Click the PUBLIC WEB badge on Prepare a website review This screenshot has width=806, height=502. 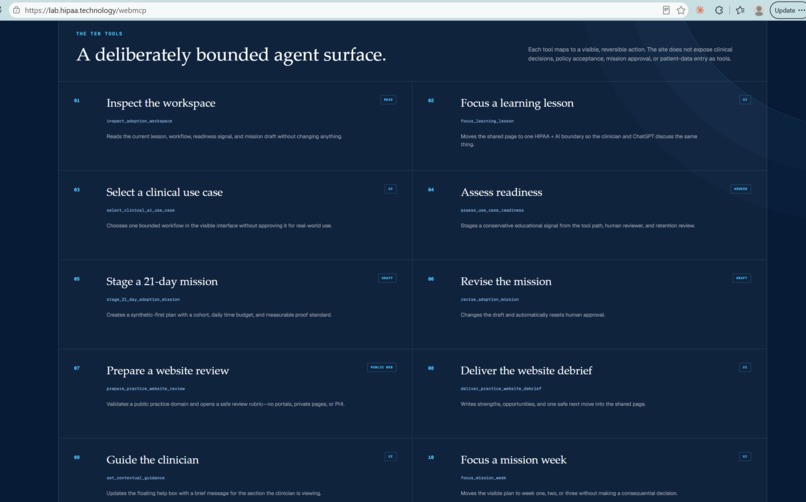[381, 367]
